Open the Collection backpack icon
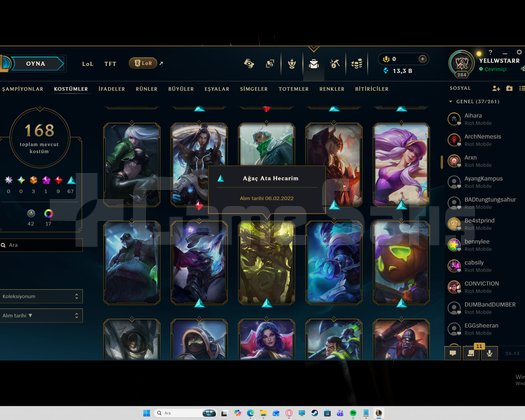 tap(314, 64)
